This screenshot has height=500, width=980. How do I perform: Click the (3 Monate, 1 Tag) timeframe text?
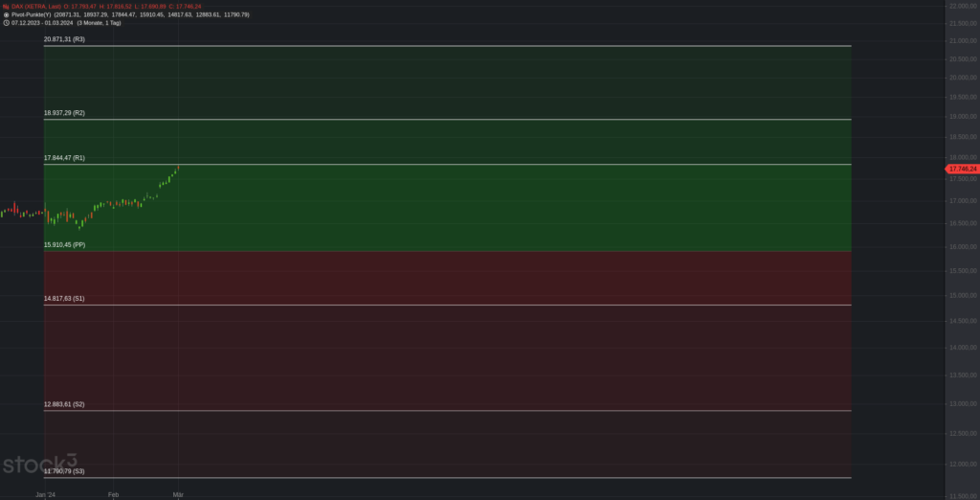click(x=99, y=23)
